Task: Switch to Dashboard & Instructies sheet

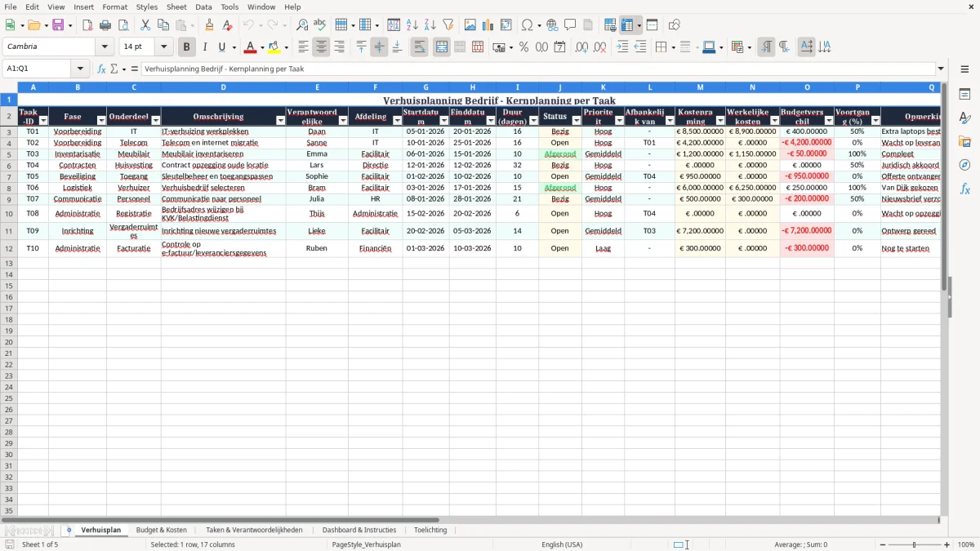Action: (x=359, y=530)
